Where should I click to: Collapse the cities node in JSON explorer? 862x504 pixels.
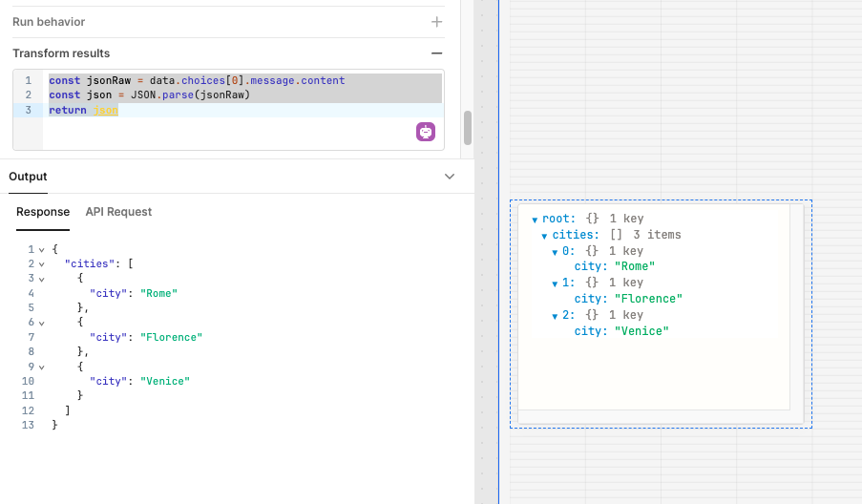(x=544, y=236)
